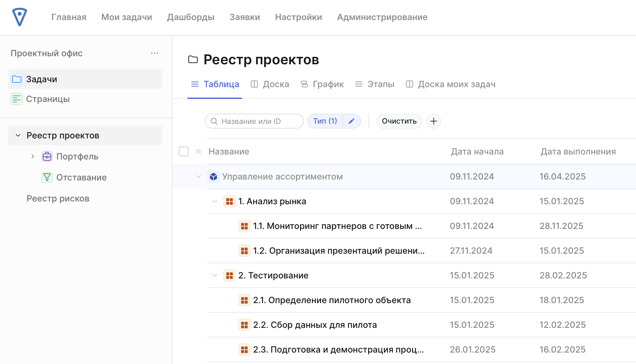Open the Дашборды top menu item
Viewport: 636px width, 364px height.
[x=191, y=17]
